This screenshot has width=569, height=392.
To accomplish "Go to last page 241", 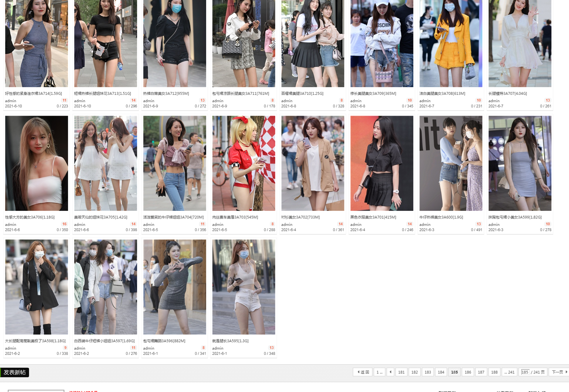I will 509,372.
